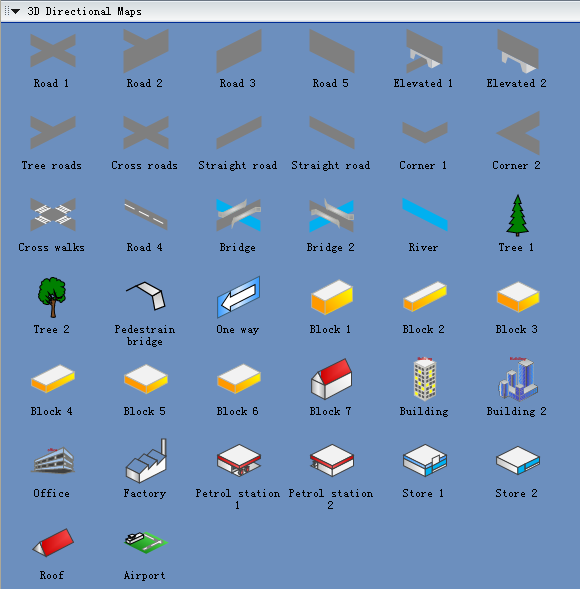
Task: Pick the Road 3 shape
Action: [239, 51]
